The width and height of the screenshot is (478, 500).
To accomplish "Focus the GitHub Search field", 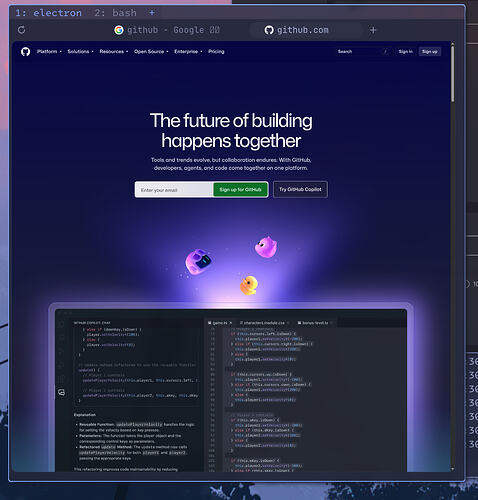I will pos(363,52).
